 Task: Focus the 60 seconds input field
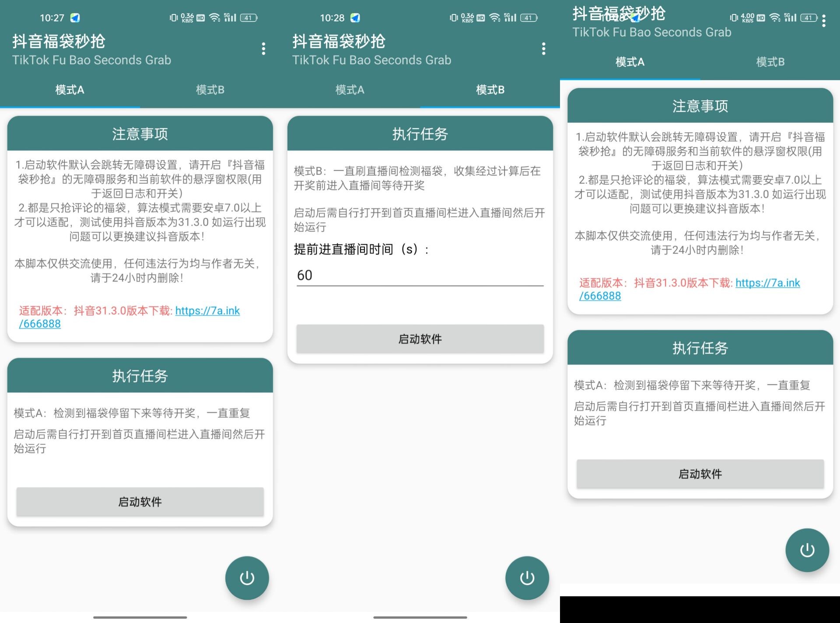coord(420,275)
